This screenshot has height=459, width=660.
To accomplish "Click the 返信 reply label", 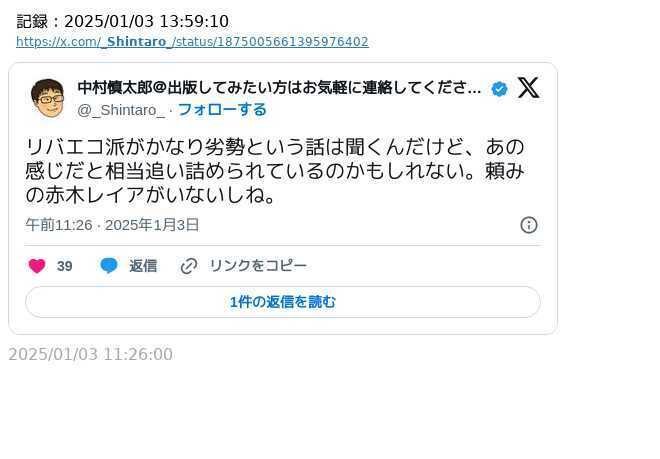I will 143,266.
